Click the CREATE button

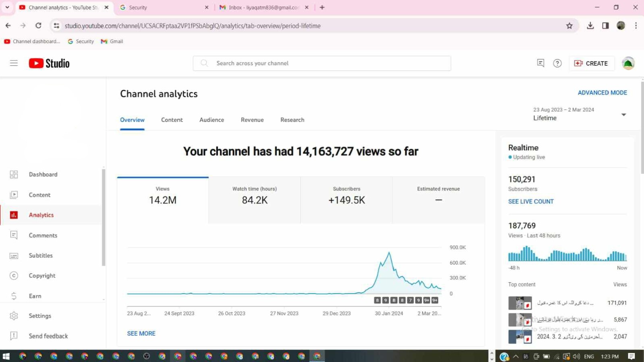click(591, 63)
